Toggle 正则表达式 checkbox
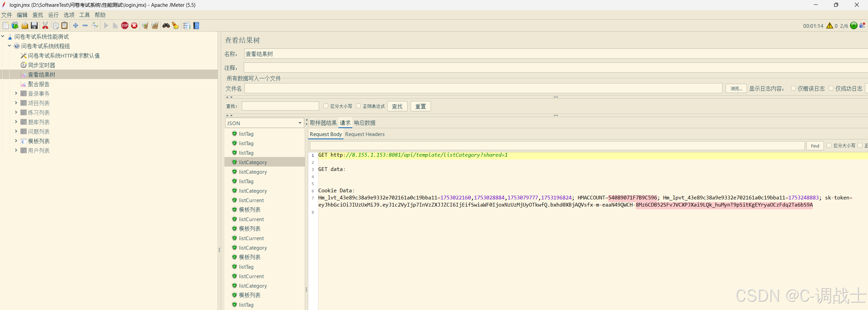 coord(358,106)
